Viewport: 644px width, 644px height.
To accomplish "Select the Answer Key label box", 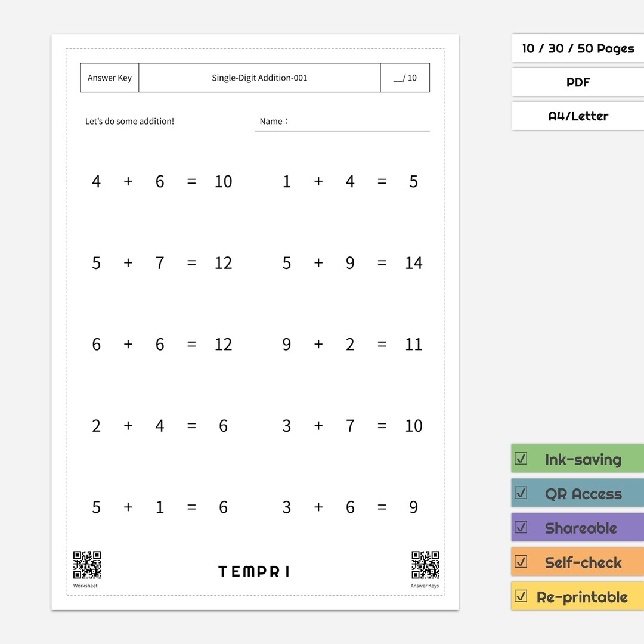I will 109,78.
